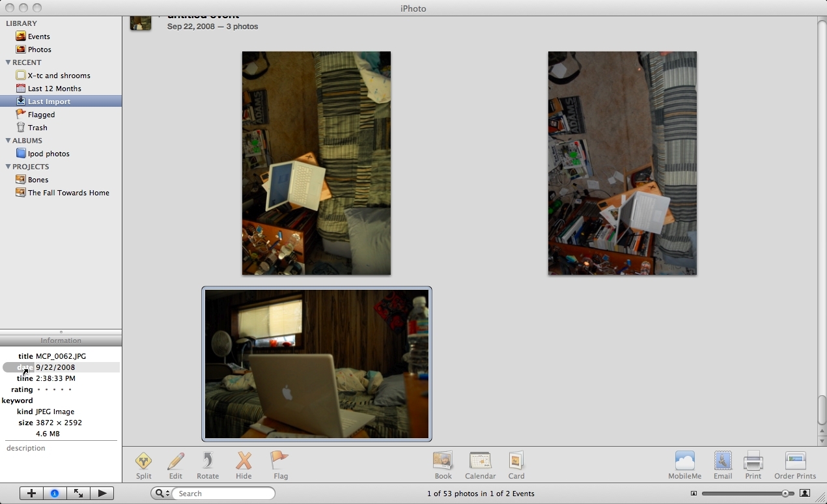
Task: Rotate the selected photo
Action: 208,462
